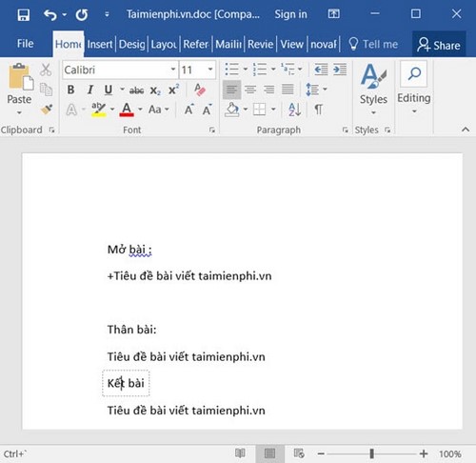Center the text
Viewport: 476px width, 463px height.
tap(250, 90)
